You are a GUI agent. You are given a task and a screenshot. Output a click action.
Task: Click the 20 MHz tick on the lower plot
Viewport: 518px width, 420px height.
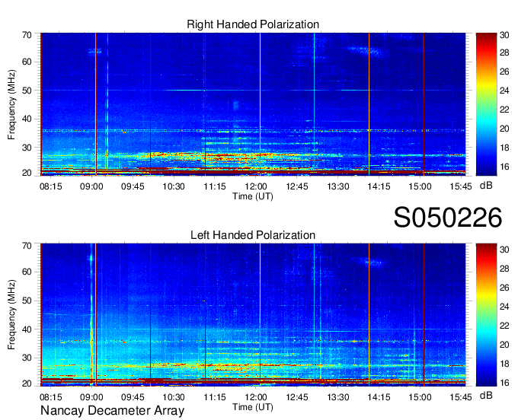click(27, 383)
